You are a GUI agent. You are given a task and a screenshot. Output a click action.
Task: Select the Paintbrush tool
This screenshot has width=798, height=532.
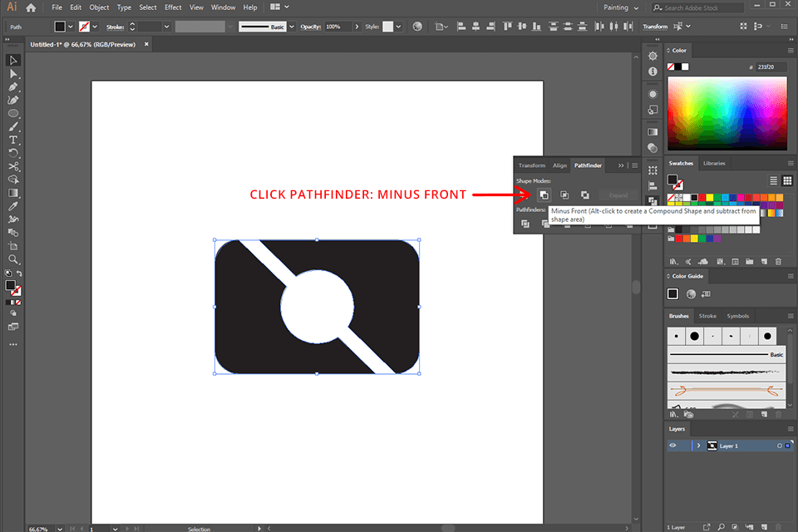[x=12, y=128]
